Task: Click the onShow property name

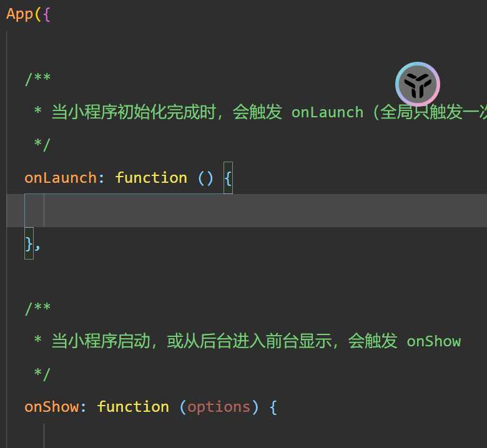Action: coord(52,407)
